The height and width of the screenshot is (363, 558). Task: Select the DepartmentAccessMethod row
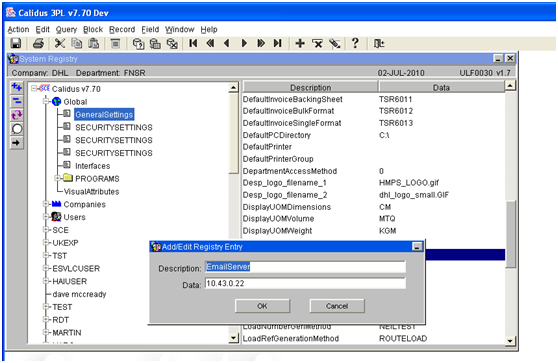point(374,171)
